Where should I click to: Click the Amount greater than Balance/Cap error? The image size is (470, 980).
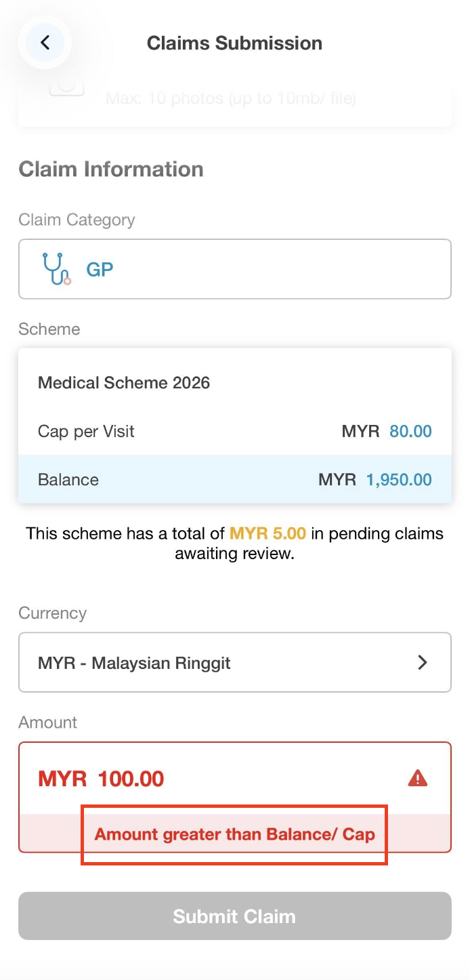234,834
